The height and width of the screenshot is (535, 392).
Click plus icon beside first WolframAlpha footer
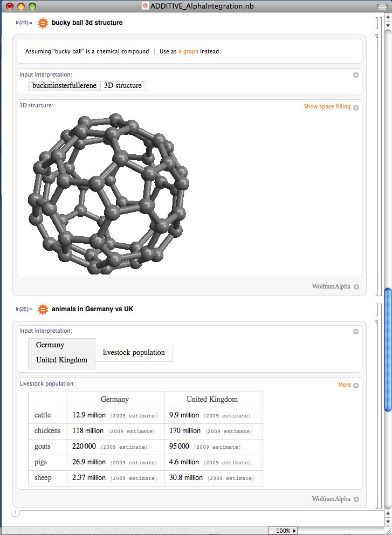(356, 287)
